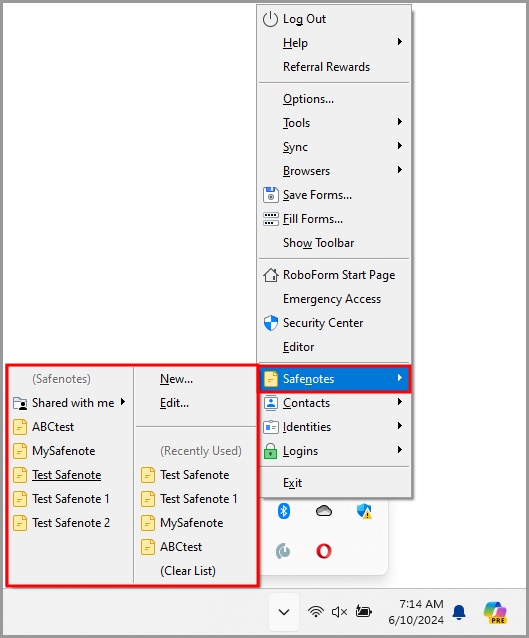Image resolution: width=529 pixels, height=638 pixels.
Task: Click the muted speaker volume icon
Action: pos(339,612)
